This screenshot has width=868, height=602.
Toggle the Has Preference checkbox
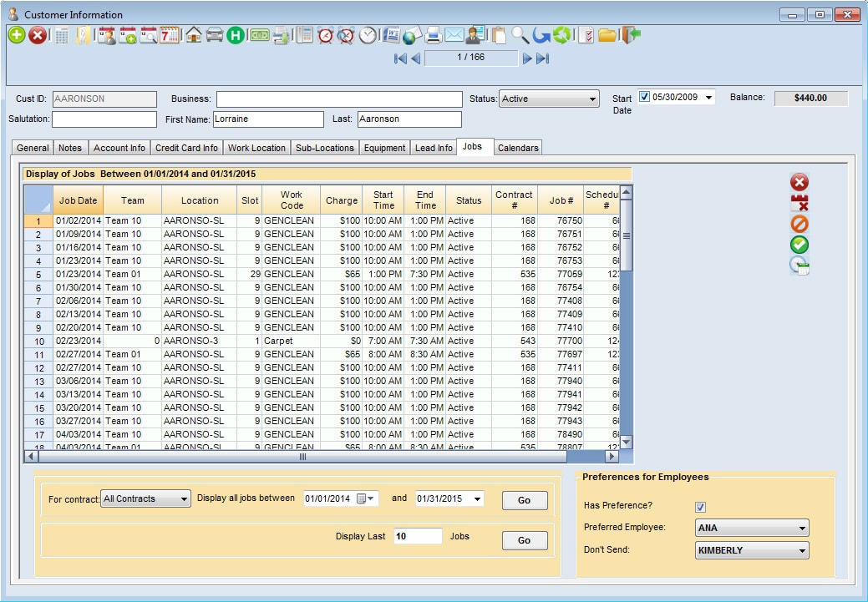pyautogui.click(x=700, y=506)
